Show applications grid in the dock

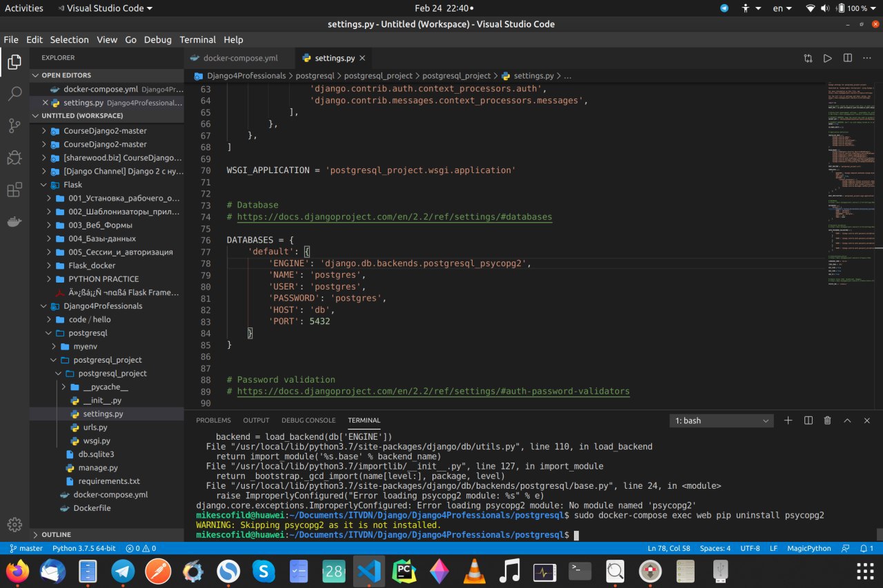pyautogui.click(x=864, y=571)
